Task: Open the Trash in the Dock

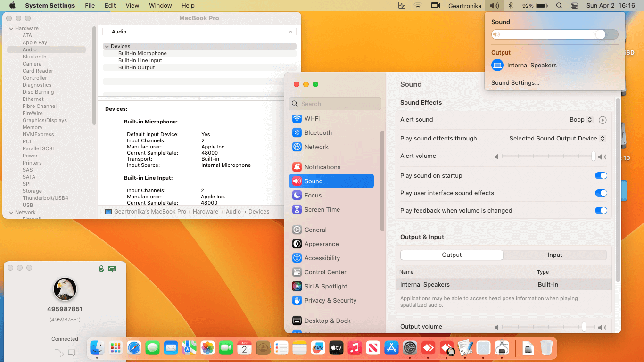Action: 546,348
